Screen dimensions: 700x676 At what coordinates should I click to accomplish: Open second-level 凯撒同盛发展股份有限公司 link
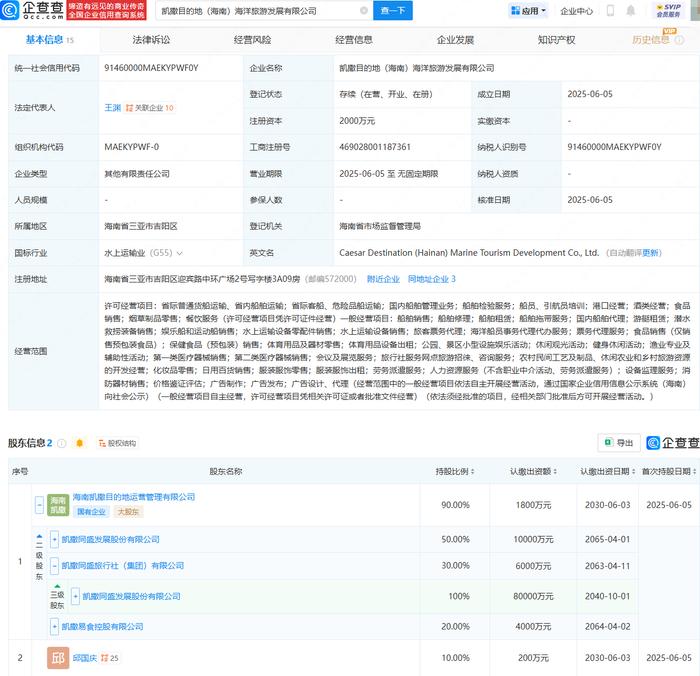pos(110,539)
